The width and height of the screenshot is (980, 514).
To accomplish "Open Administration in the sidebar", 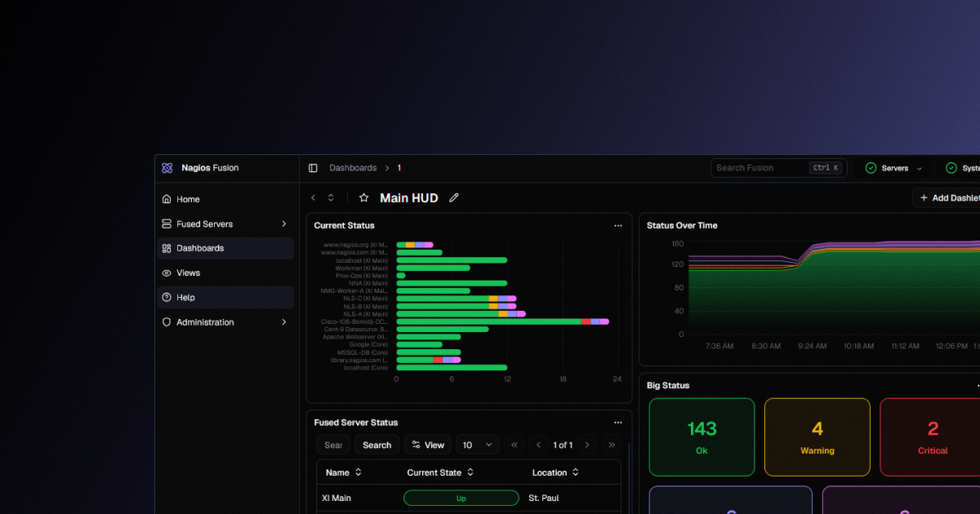I will click(x=225, y=322).
